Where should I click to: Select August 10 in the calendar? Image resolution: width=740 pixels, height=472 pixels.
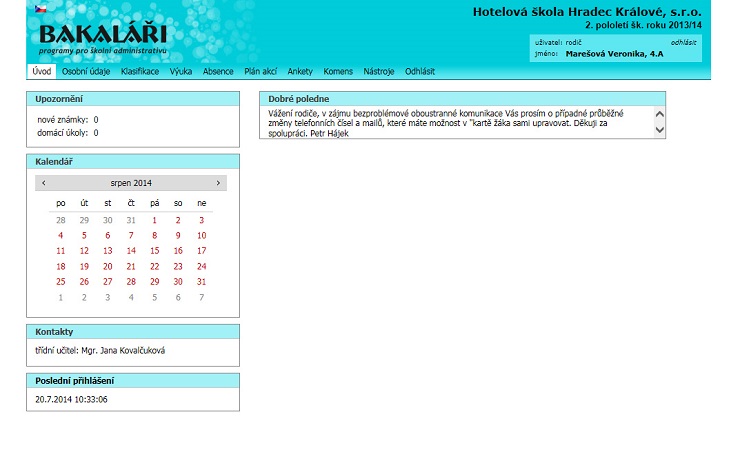pyautogui.click(x=202, y=236)
